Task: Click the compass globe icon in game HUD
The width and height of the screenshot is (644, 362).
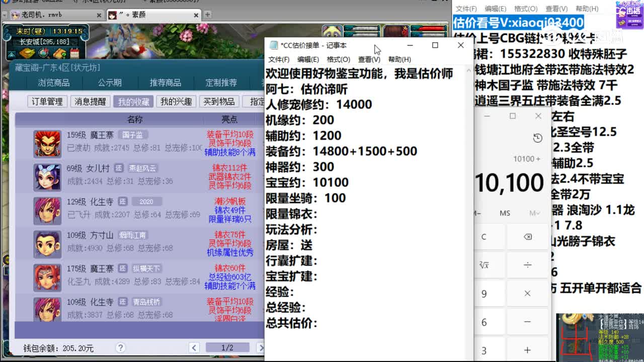Action: point(44,53)
